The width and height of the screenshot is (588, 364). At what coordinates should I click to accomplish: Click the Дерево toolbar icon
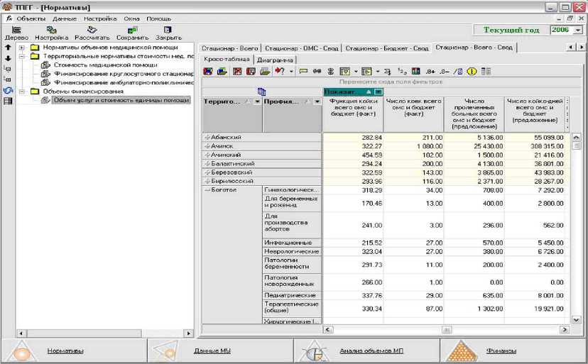click(x=14, y=33)
